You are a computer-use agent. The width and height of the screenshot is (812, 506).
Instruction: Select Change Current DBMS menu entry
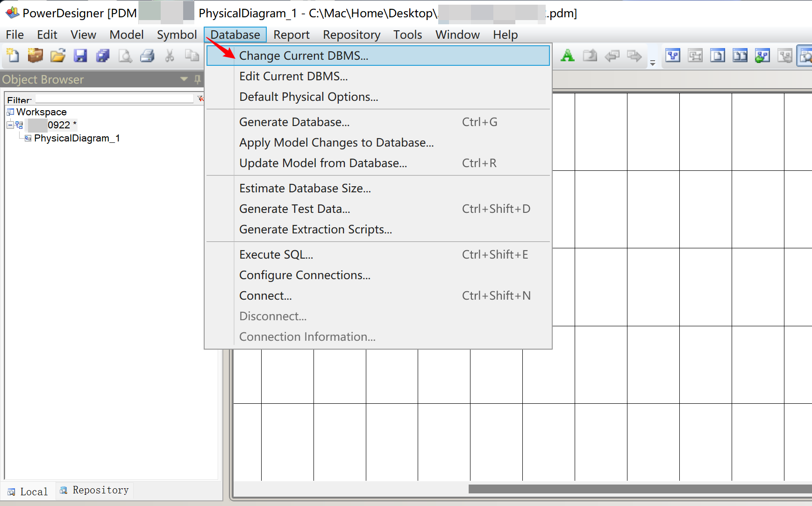click(x=304, y=56)
